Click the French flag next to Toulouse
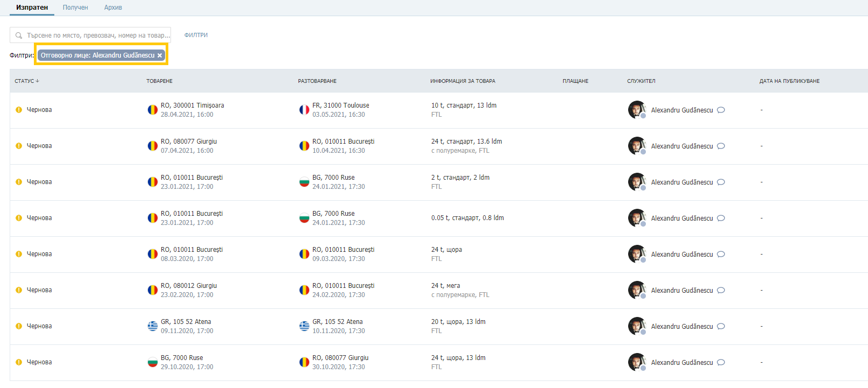Image resolution: width=868 pixels, height=388 pixels. pyautogui.click(x=304, y=110)
